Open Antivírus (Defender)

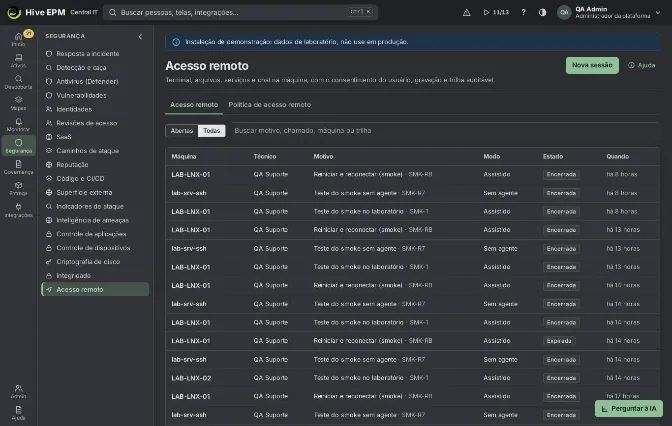point(94,81)
